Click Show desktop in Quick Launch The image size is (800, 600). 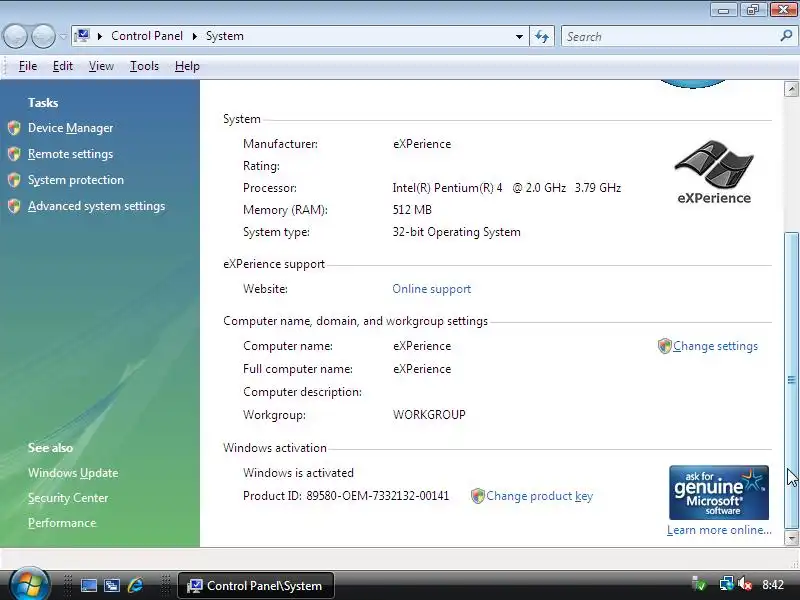[89, 586]
